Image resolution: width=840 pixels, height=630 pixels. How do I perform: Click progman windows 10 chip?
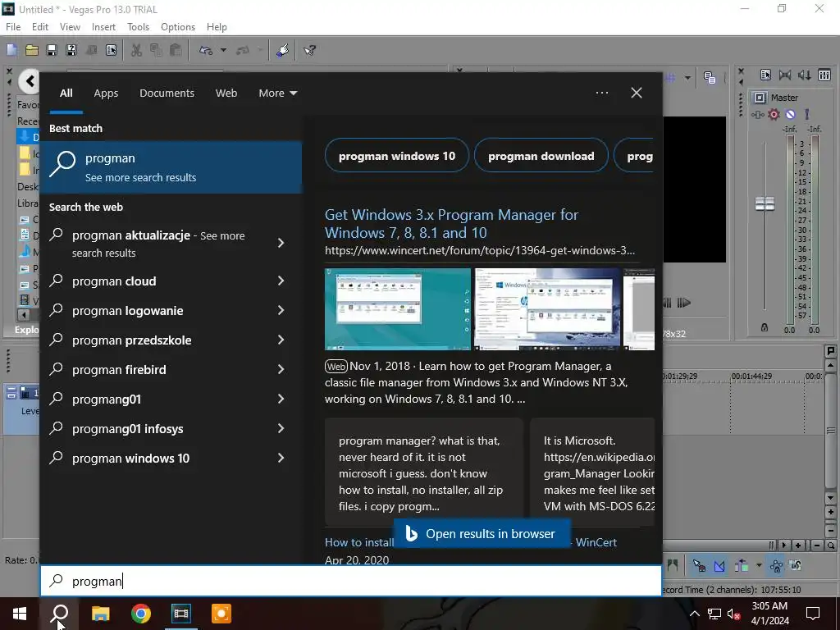(397, 156)
